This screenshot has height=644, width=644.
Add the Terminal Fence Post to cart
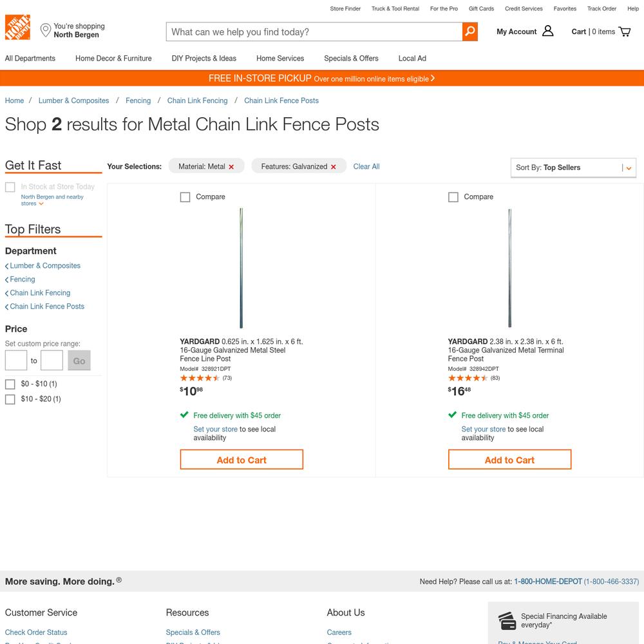(x=509, y=460)
